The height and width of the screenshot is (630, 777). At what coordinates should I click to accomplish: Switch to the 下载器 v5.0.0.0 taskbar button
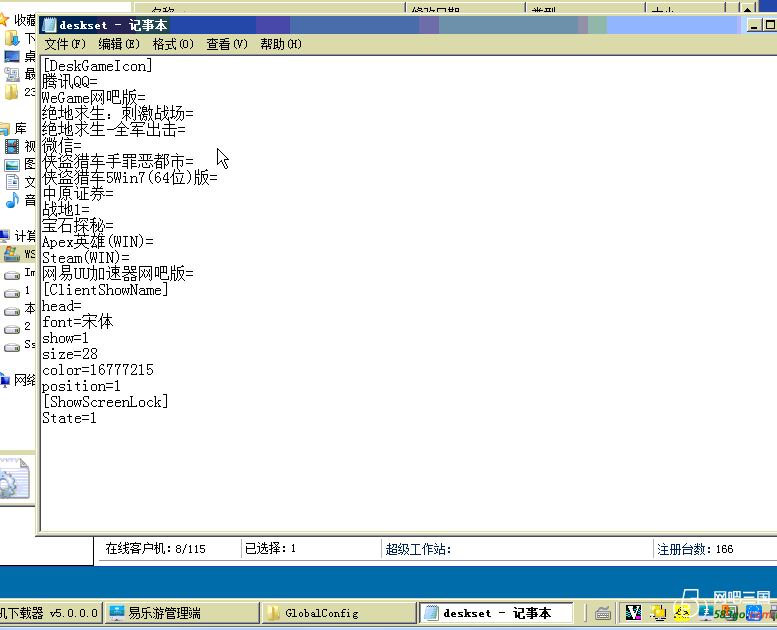pos(51,613)
